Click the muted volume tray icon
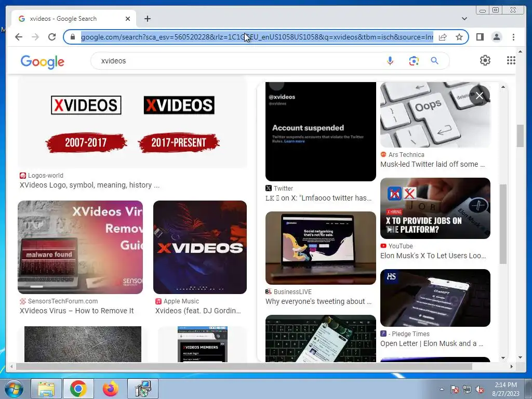The image size is (532, 399). [480, 389]
